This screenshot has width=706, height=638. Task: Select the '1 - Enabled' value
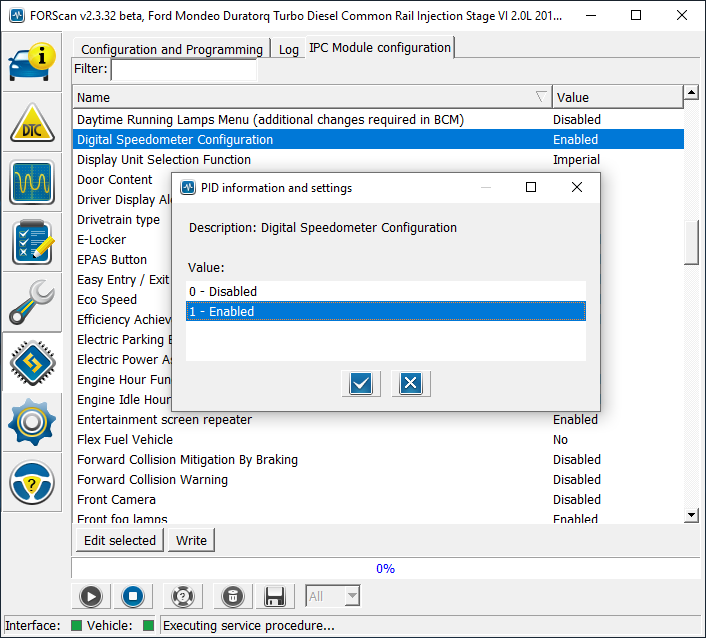(385, 311)
